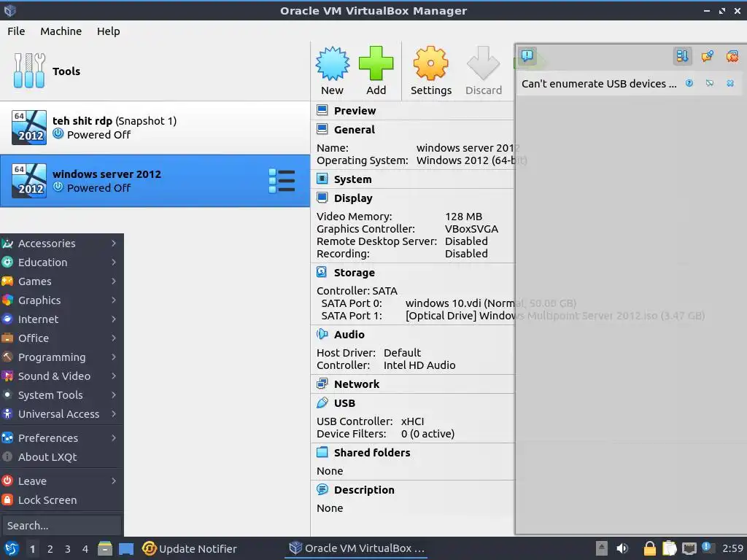Click the New virtual machine icon
Viewport: 747px width, 560px height.
point(332,63)
